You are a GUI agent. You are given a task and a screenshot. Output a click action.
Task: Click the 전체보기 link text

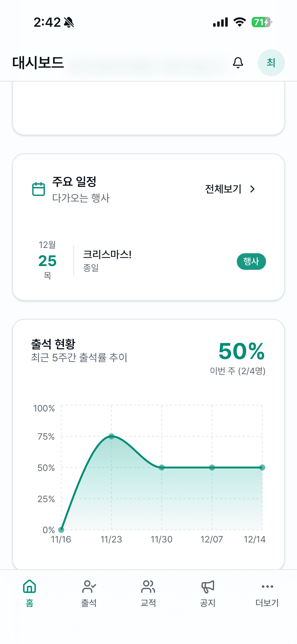(223, 189)
